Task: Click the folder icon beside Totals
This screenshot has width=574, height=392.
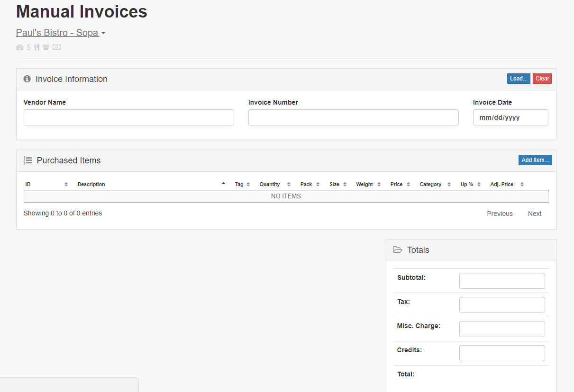Action: tap(397, 249)
